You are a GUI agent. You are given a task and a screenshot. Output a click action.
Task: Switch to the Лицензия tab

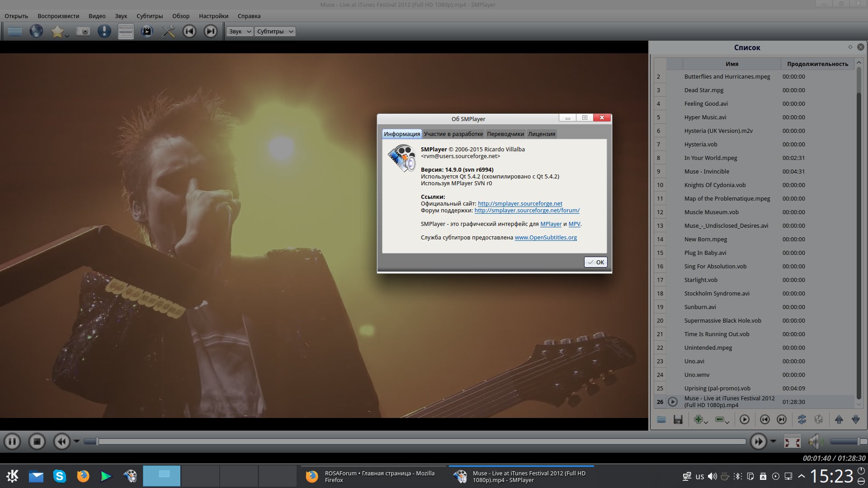(541, 134)
